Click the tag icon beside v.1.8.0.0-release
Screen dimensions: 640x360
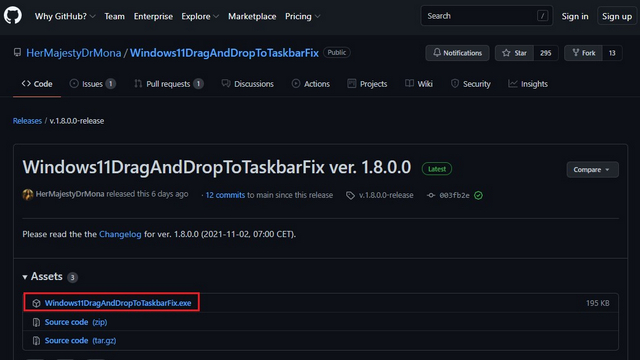pyautogui.click(x=350, y=196)
